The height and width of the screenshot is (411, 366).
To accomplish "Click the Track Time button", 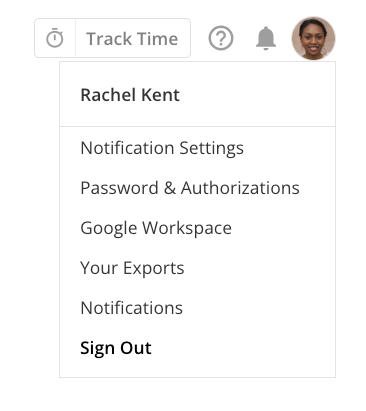I will (132, 38).
